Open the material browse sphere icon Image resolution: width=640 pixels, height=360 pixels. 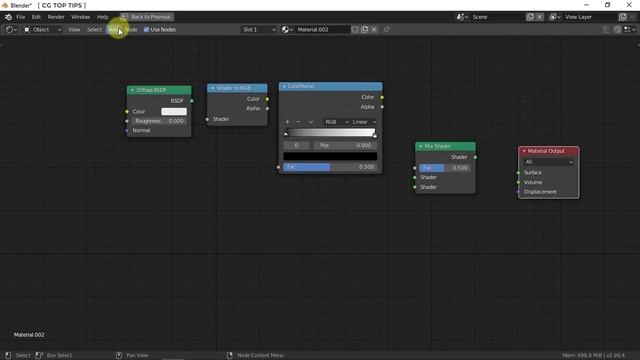[x=287, y=29]
